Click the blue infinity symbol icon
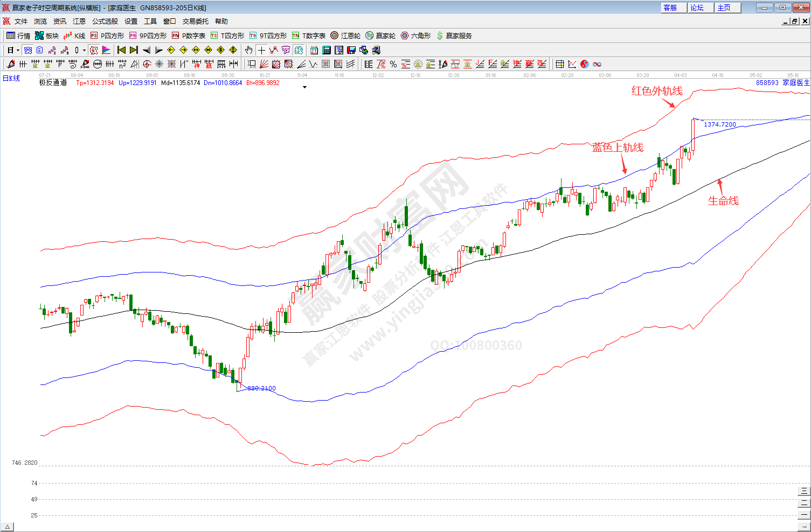This screenshot has width=811, height=532. [597, 64]
